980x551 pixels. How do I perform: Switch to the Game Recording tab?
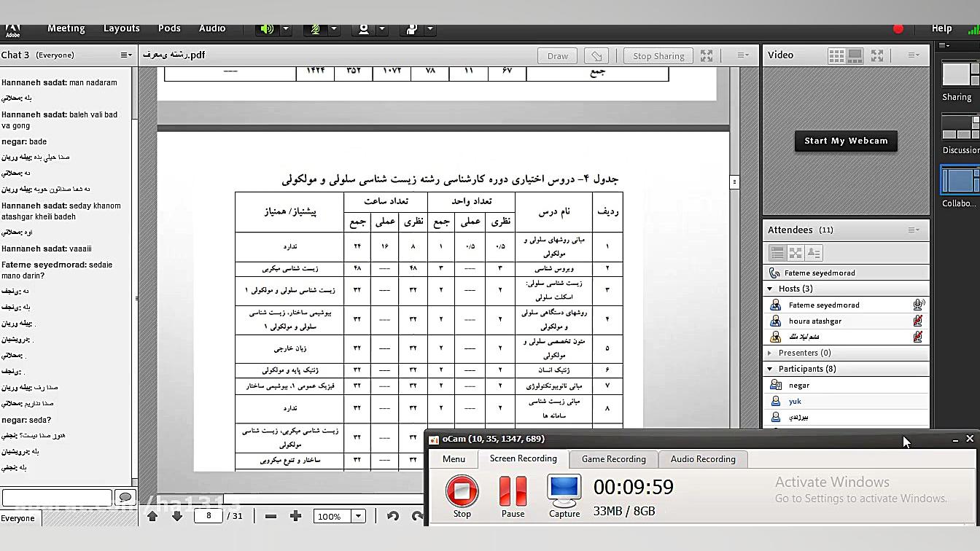tap(613, 459)
